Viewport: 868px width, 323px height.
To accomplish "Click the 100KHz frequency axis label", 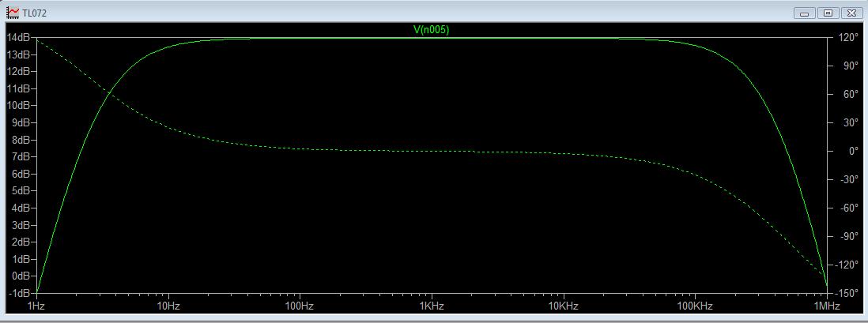I will 696,306.
